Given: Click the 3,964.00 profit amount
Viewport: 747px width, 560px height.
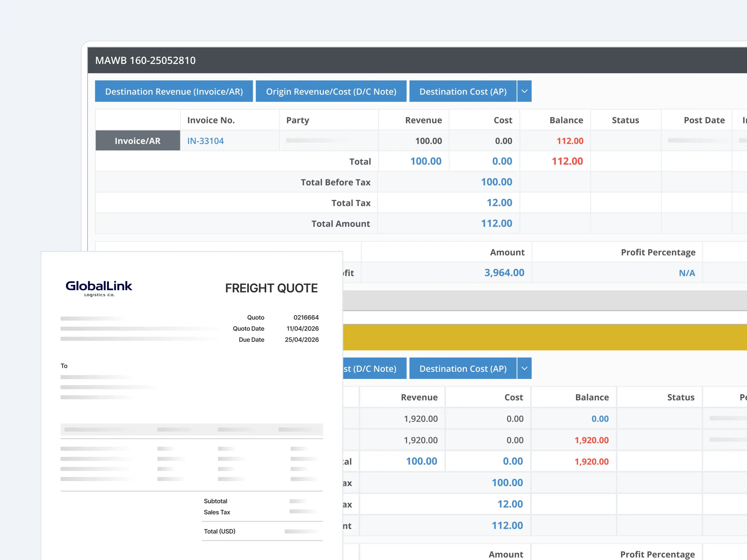Looking at the screenshot, I should tap(504, 273).
